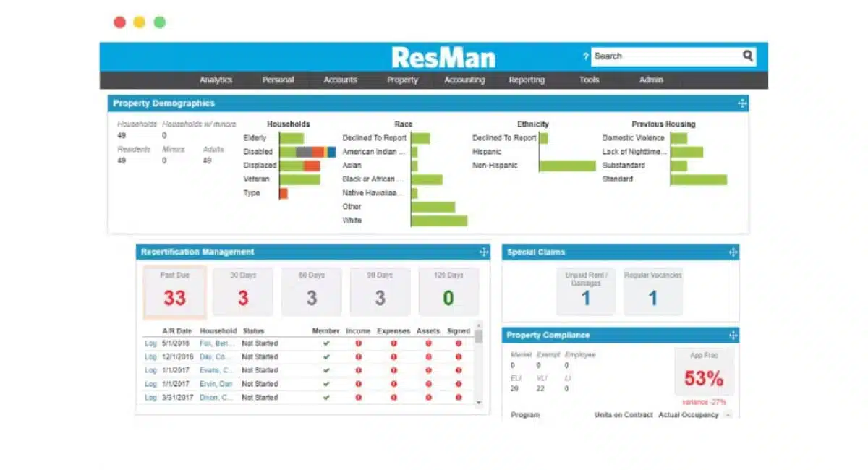Click the help question mark icon

pyautogui.click(x=585, y=56)
